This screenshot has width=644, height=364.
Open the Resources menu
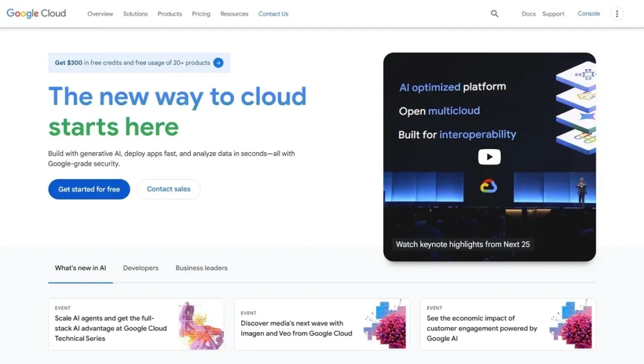tap(234, 13)
